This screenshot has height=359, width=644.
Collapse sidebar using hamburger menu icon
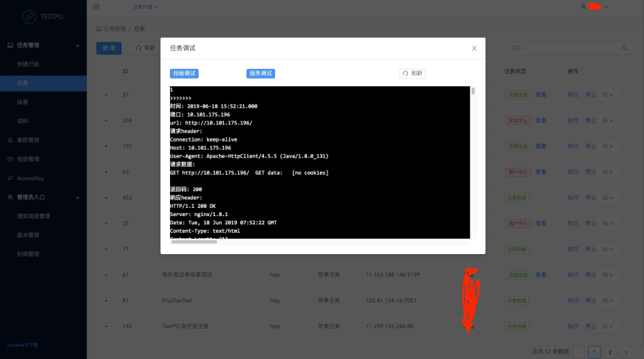(96, 7)
